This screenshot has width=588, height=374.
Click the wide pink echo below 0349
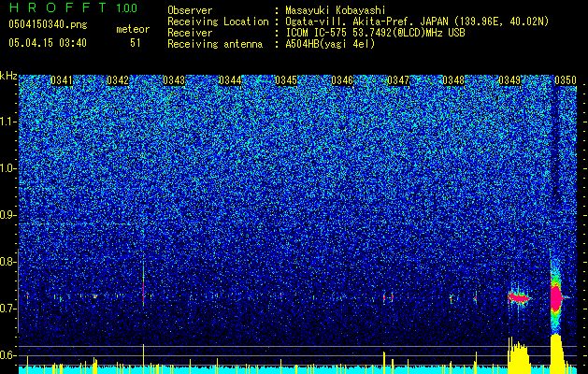point(519,298)
